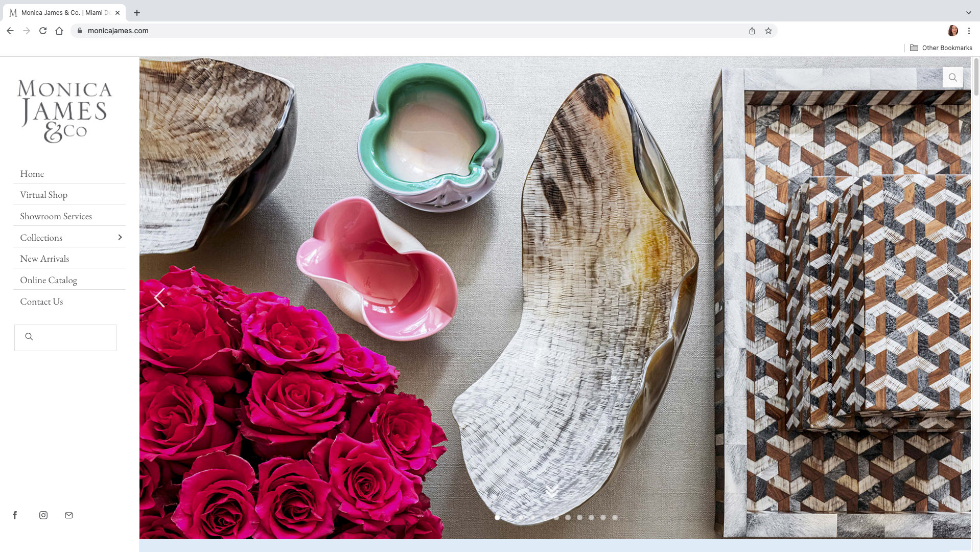The width and height of the screenshot is (980, 552).
Task: Click the sidebar search input field
Action: (65, 338)
